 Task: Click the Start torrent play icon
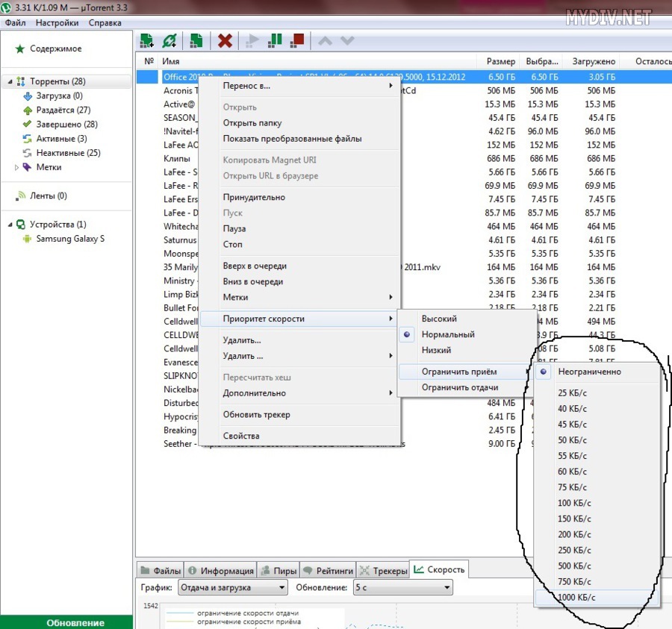(252, 41)
